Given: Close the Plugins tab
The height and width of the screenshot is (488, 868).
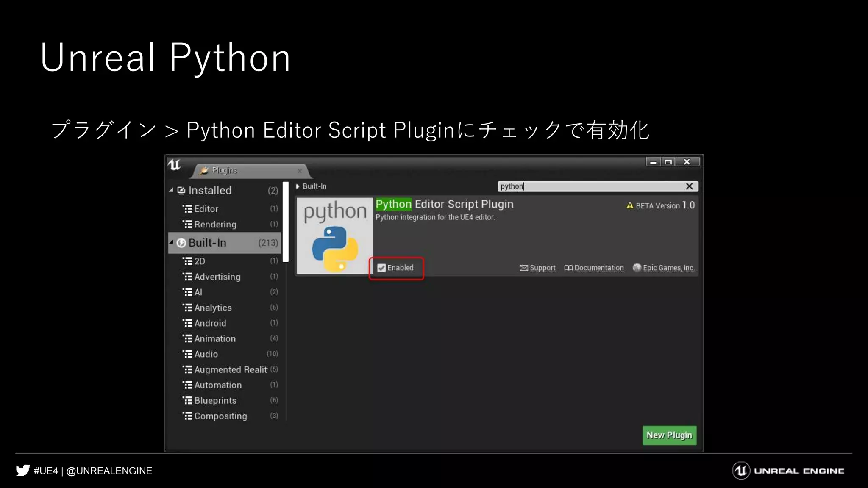Looking at the screenshot, I should pos(300,171).
